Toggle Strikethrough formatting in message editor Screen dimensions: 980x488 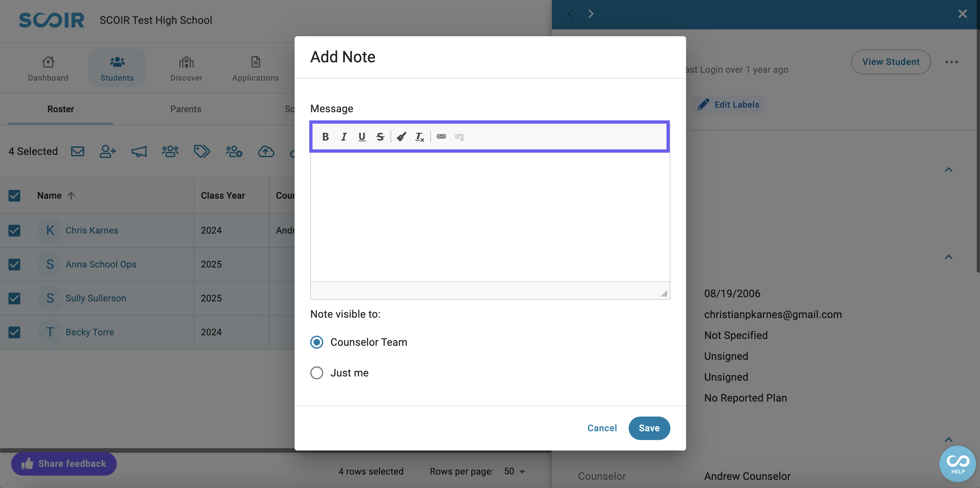pyautogui.click(x=381, y=137)
